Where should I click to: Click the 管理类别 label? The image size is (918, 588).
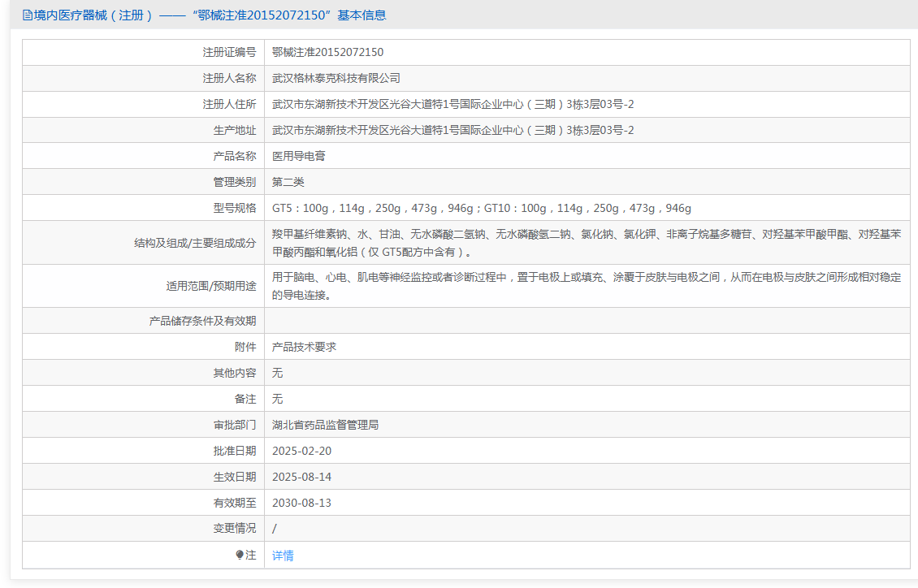tap(235, 182)
